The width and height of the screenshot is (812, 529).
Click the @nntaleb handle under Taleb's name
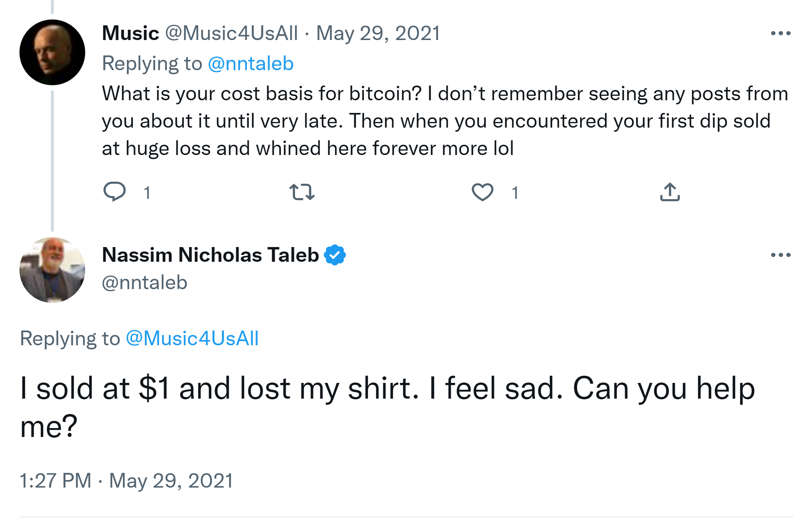(145, 283)
